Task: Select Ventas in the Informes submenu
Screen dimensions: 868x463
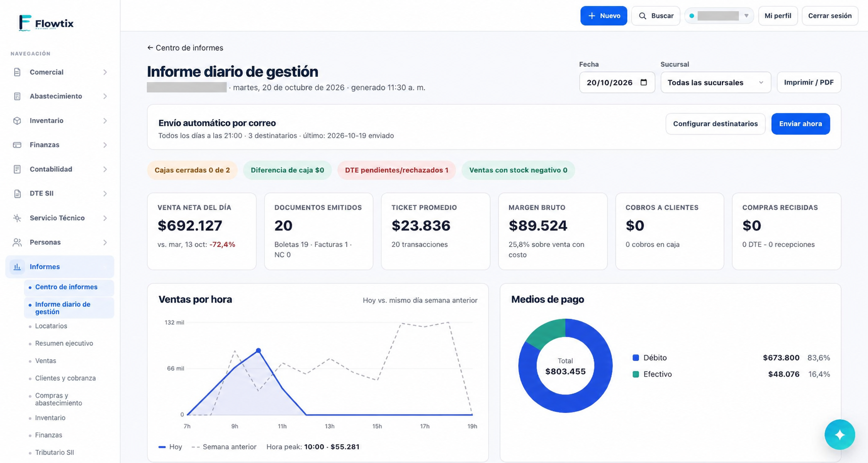Action: pos(45,361)
